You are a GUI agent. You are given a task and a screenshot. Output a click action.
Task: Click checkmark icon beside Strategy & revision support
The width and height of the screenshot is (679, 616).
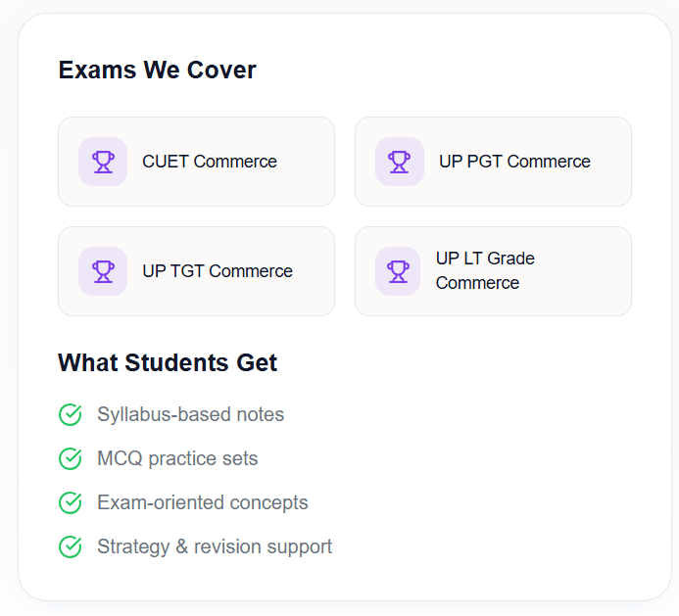pyautogui.click(x=71, y=546)
